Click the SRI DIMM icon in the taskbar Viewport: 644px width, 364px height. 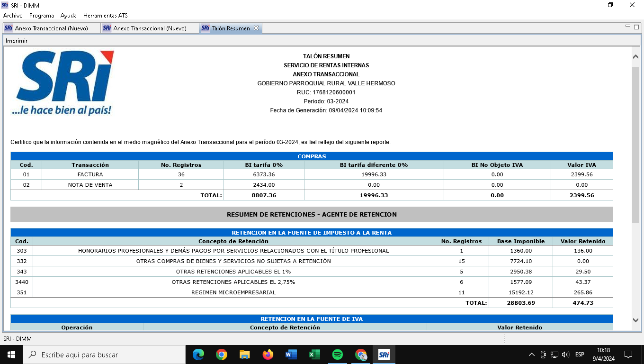[x=384, y=355]
